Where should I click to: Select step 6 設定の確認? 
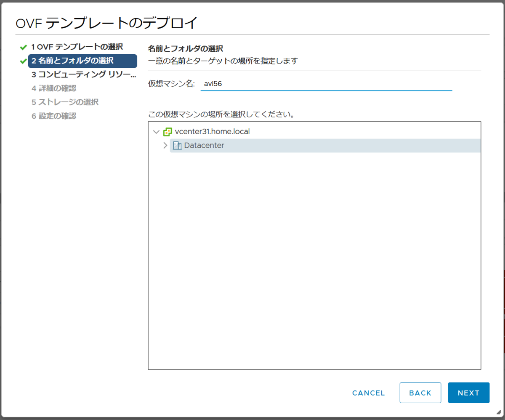pyautogui.click(x=54, y=116)
